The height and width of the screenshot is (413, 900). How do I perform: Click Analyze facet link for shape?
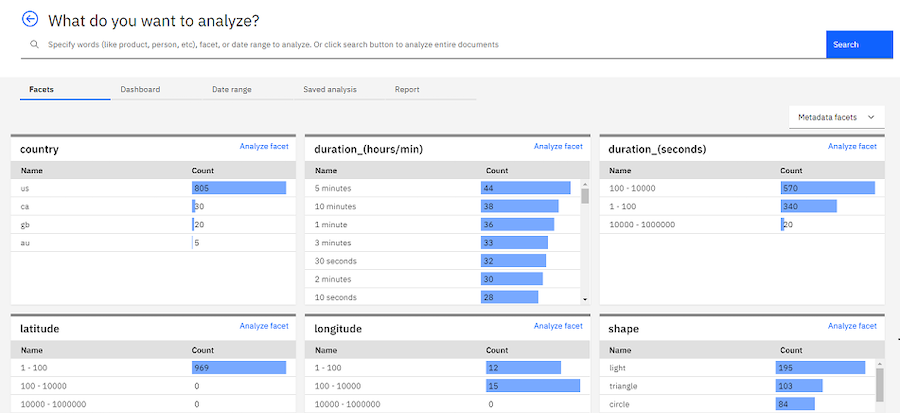[x=852, y=326]
